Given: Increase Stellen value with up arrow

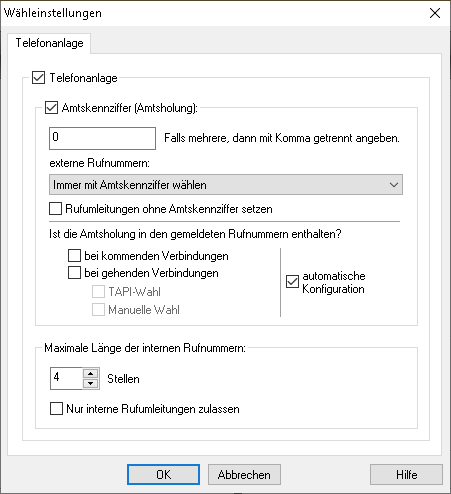Looking at the screenshot, I should (x=90, y=373).
